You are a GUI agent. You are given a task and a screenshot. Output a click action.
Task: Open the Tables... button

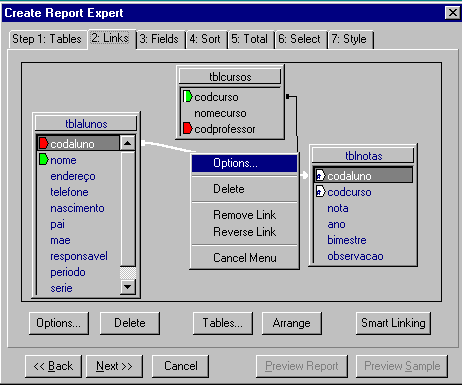tap(223, 323)
